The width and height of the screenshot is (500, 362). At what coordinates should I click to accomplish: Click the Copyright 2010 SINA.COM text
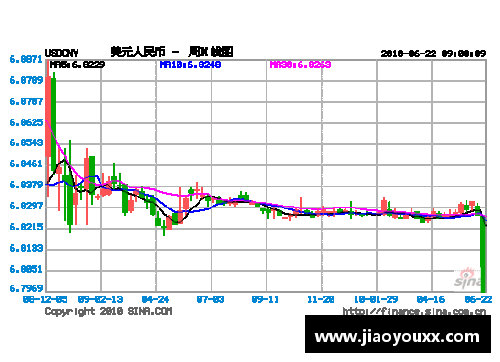tap(109, 311)
